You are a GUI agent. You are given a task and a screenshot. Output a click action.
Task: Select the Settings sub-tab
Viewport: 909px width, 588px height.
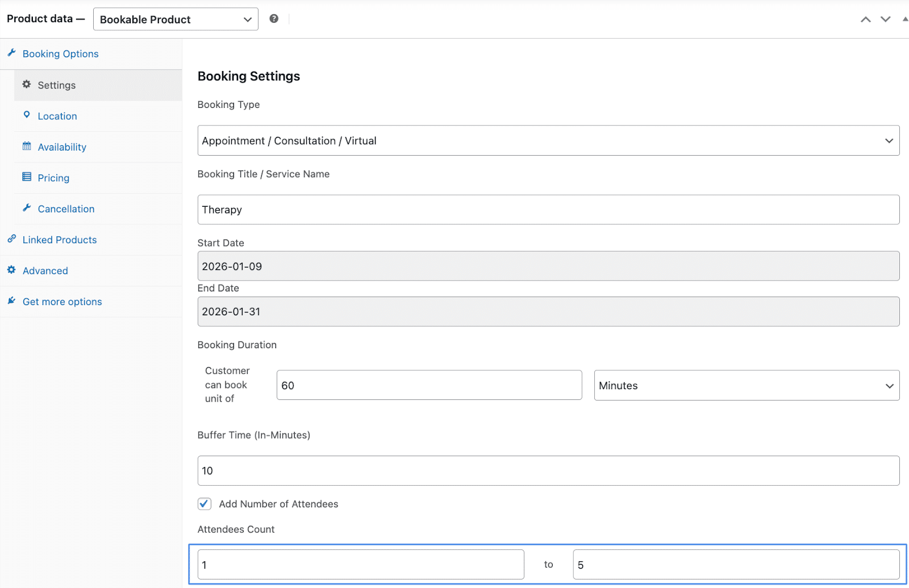click(98, 85)
